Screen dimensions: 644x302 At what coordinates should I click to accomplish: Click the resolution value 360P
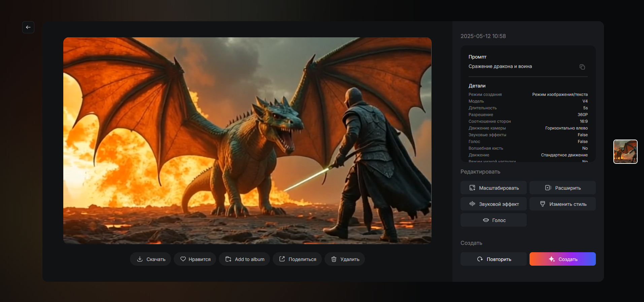(x=583, y=115)
